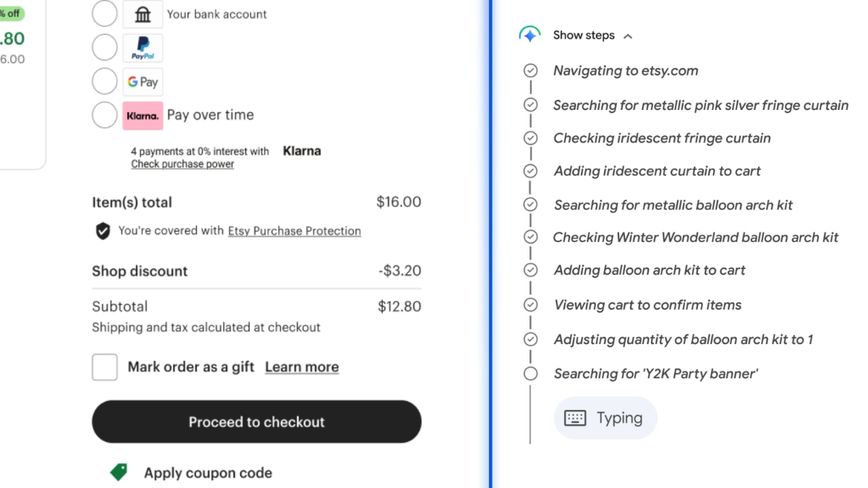Click the checkmark beside Searching for metallic pink curtain
868x488 pixels.
tap(530, 105)
